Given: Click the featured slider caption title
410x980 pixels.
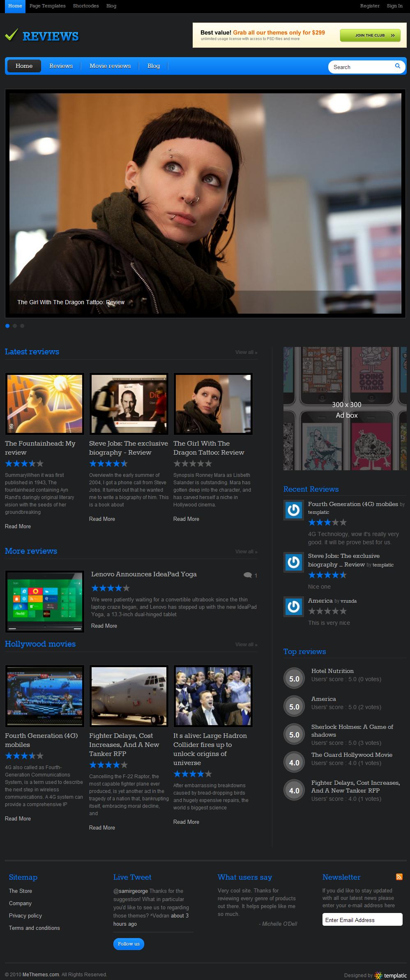Looking at the screenshot, I should click(71, 302).
